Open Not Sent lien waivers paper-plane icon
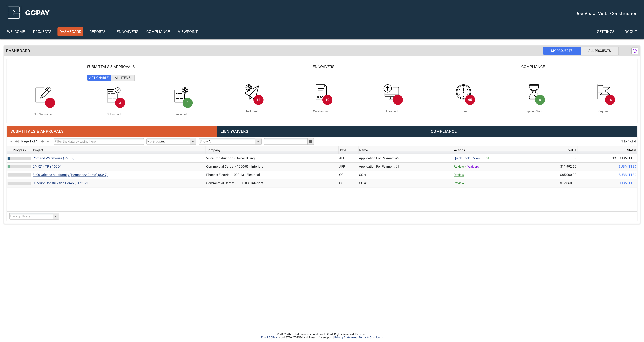Screen dimensions: 644x342 pos(252,92)
